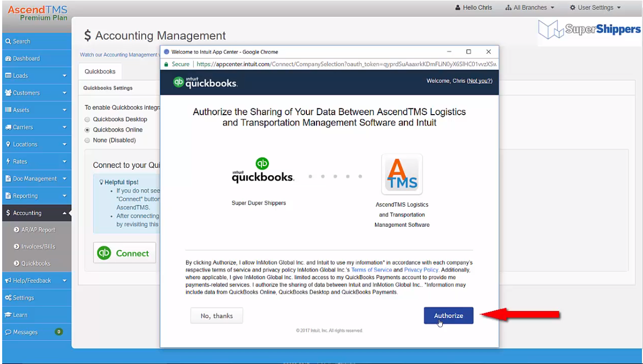Click the Intuit popup address bar URL

click(x=346, y=64)
